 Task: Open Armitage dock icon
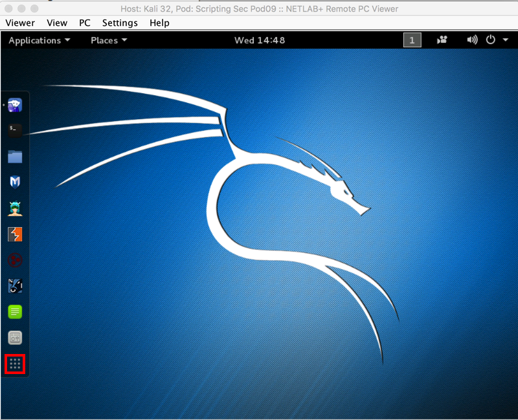point(15,208)
